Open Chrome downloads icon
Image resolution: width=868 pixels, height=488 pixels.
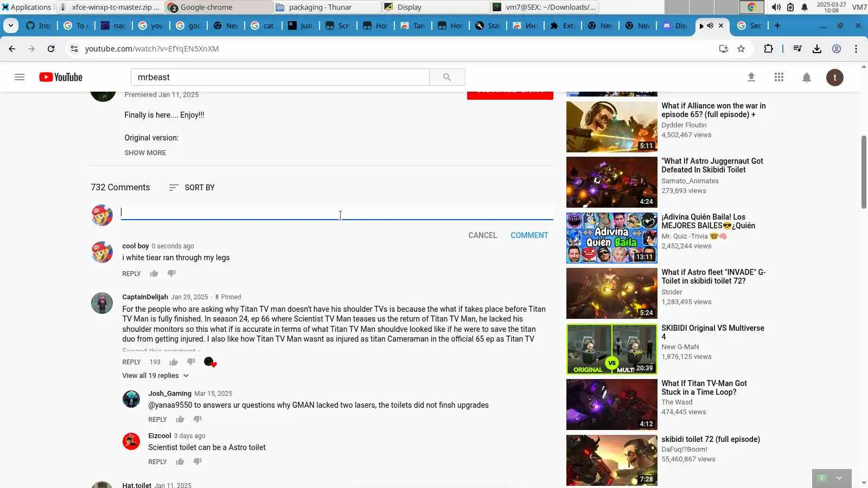[817, 49]
